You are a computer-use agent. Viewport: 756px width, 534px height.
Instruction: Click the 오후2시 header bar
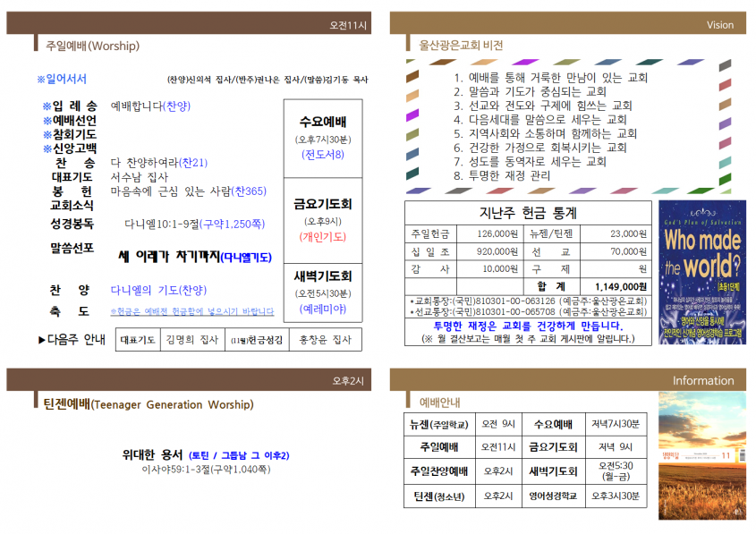click(189, 380)
